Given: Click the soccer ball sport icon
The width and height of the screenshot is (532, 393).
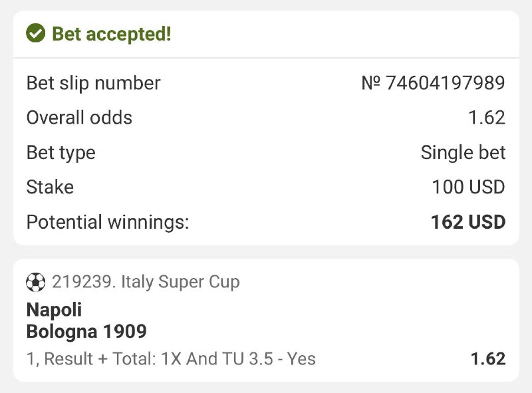Looking at the screenshot, I should (x=35, y=282).
